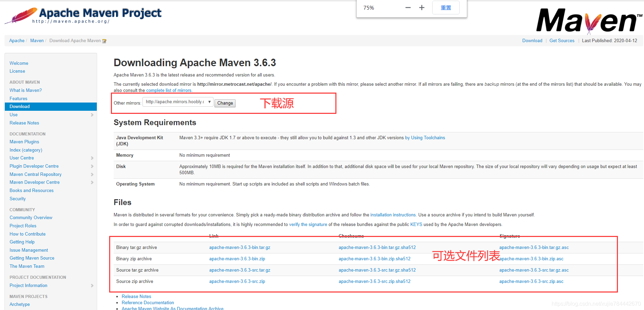Open apache-maven-3.6.3-src.zip.sha512 checksum
Image resolution: width=644 pixels, height=310 pixels.
375,282
